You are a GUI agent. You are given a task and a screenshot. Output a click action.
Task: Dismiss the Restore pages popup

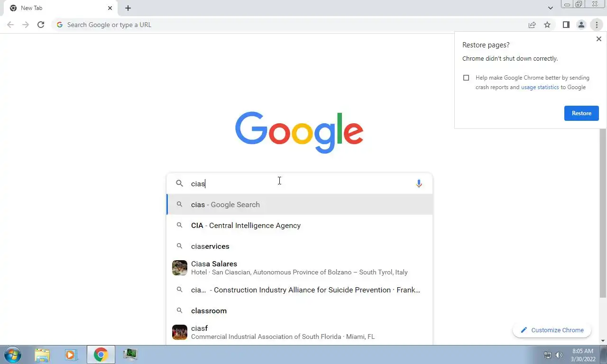(x=598, y=39)
